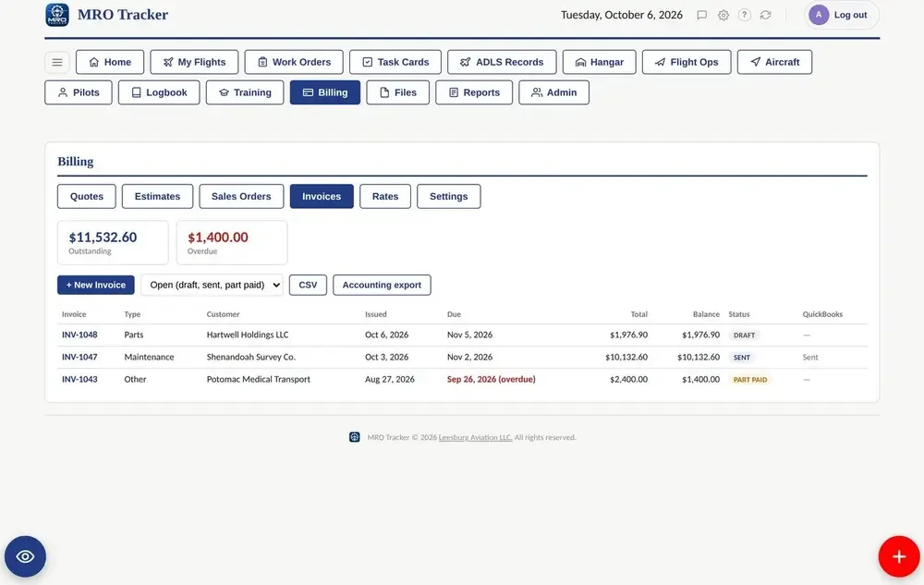Click Potomac Medical Transport customer cell
Screen dimensions: 924x585
(x=259, y=380)
